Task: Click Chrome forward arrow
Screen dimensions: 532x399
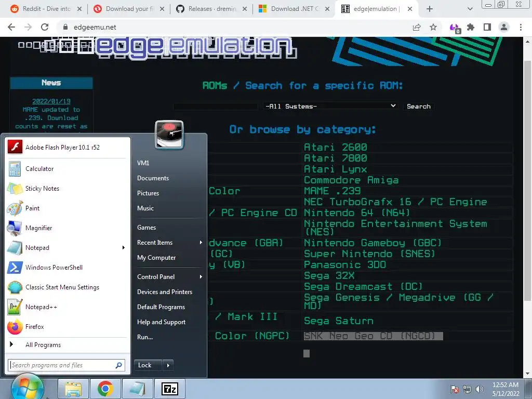Action: pyautogui.click(x=28, y=27)
